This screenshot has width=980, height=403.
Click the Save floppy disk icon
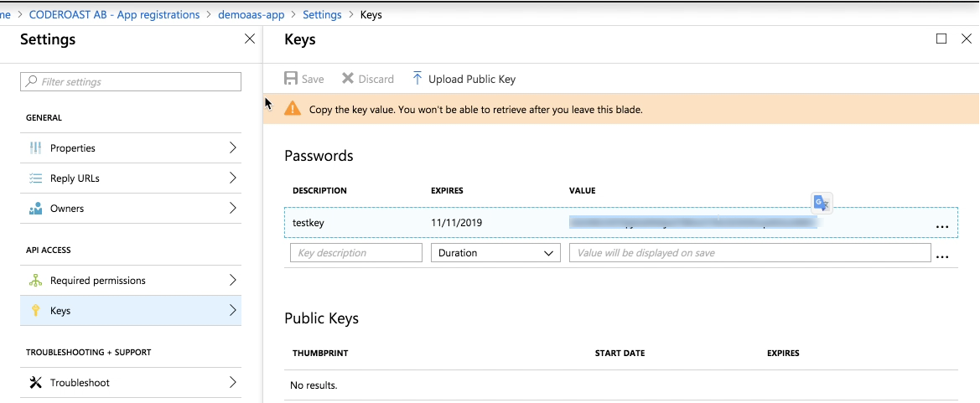[x=291, y=79]
